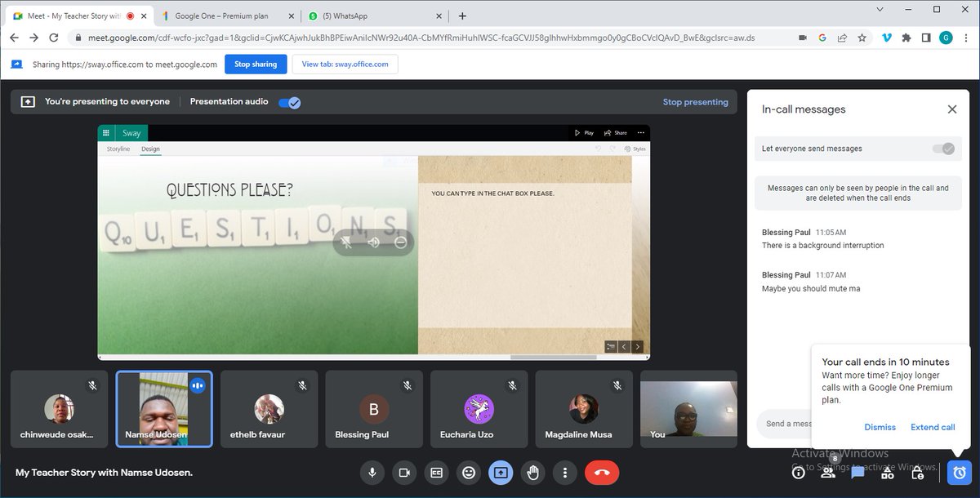The width and height of the screenshot is (980, 498).
Task: Click View tab: sway.office.com button
Action: (x=345, y=64)
